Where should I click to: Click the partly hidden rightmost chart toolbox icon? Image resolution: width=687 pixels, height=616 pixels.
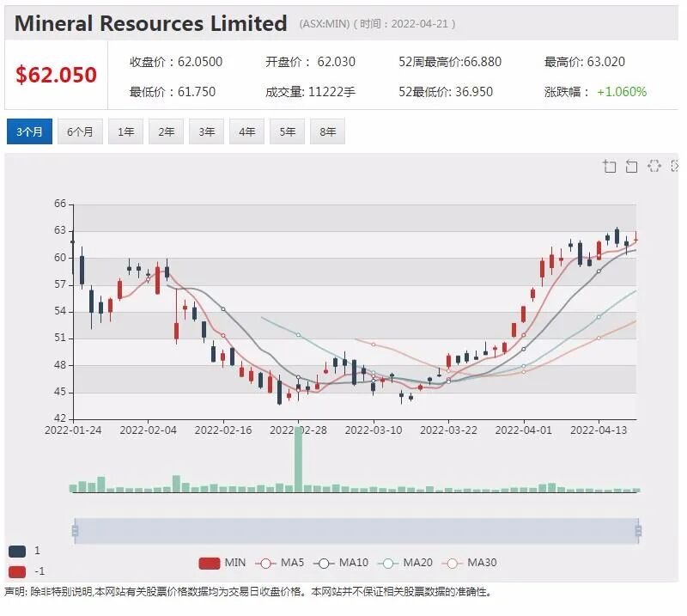pos(675,166)
